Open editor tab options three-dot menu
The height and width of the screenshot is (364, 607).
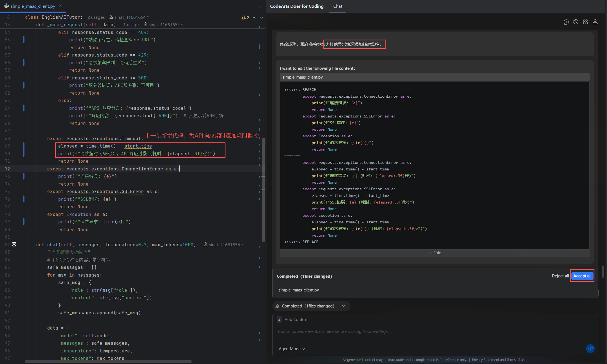tap(259, 6)
